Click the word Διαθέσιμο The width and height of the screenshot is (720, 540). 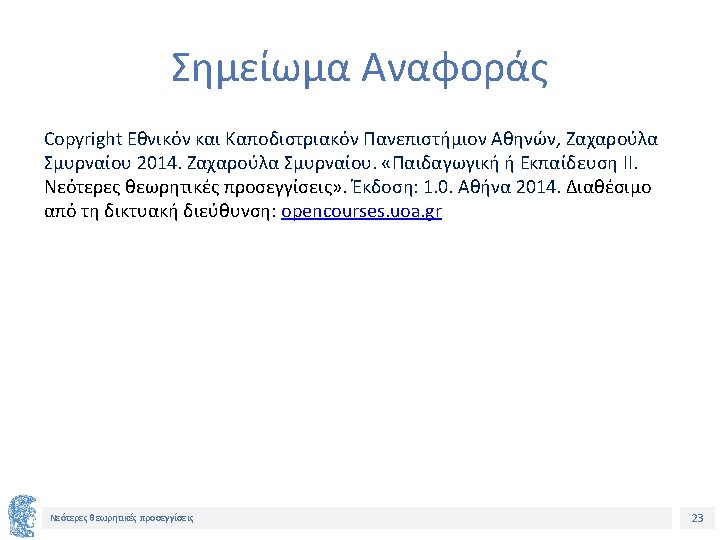(609, 187)
